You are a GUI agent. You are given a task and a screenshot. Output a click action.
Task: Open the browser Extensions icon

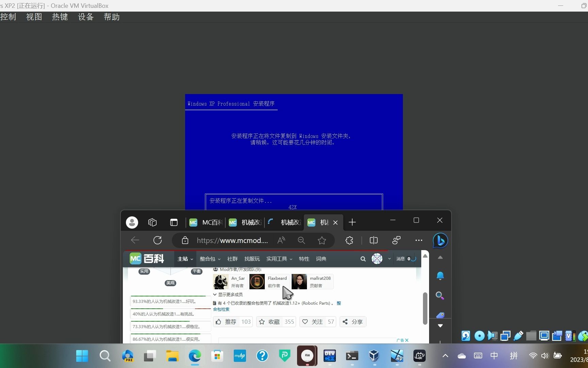click(349, 240)
